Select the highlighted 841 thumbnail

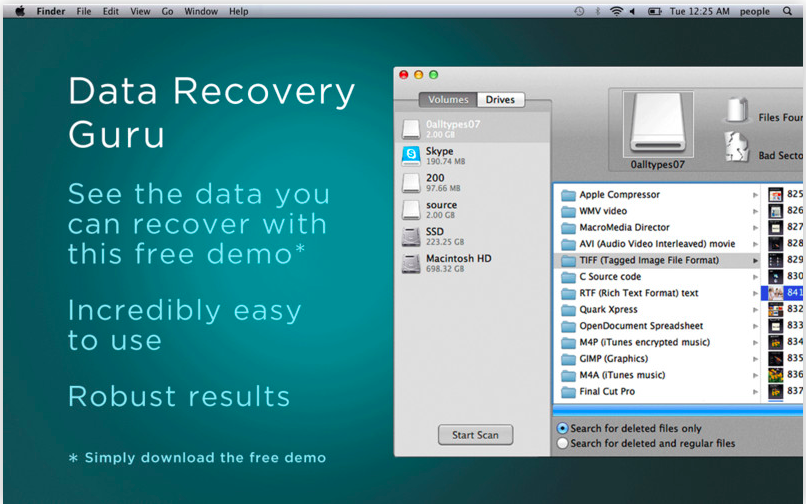click(775, 293)
